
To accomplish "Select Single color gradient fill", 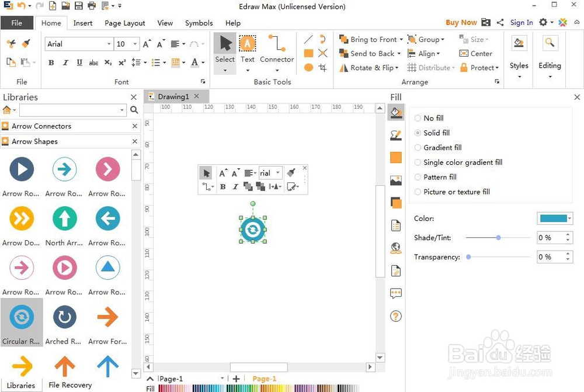I will coord(458,162).
